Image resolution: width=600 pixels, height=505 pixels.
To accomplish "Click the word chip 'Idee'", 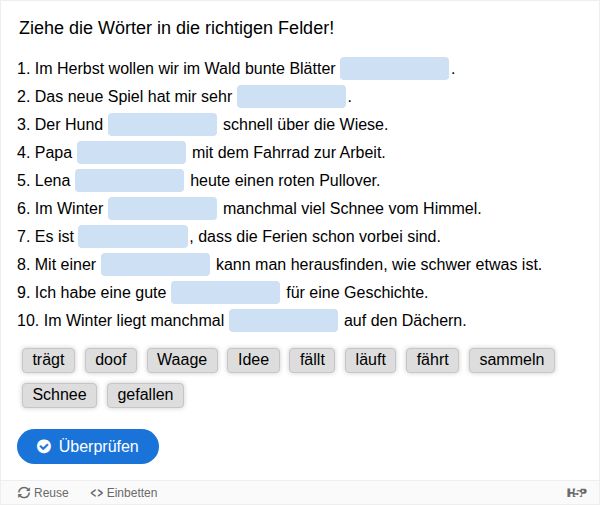I will click(x=253, y=360).
